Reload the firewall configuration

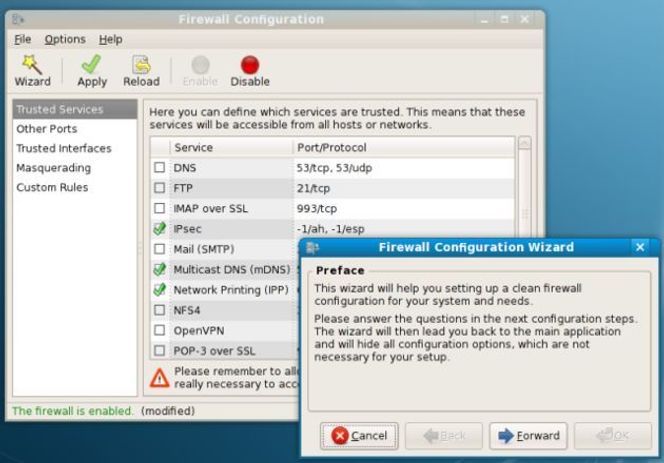pyautogui.click(x=141, y=71)
